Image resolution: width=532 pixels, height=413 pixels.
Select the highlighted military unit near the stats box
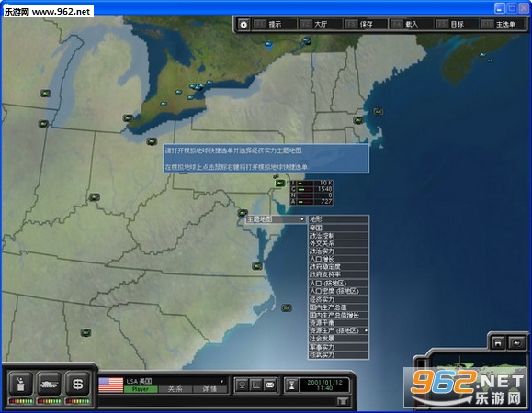(280, 184)
